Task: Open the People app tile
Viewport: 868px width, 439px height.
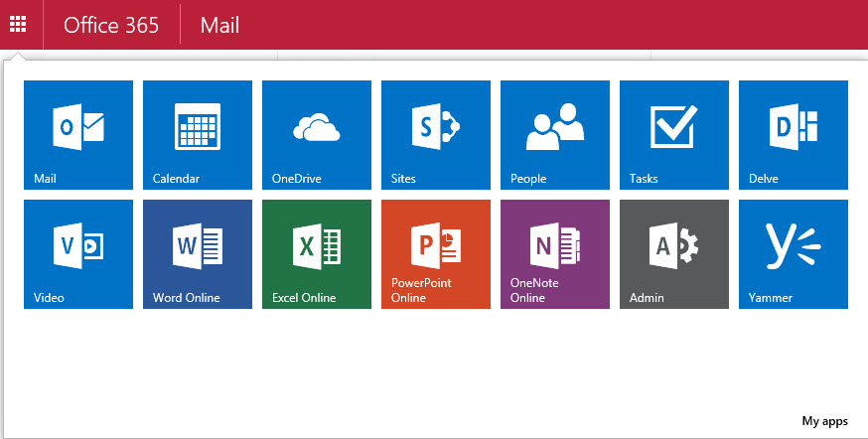Action: [x=554, y=134]
